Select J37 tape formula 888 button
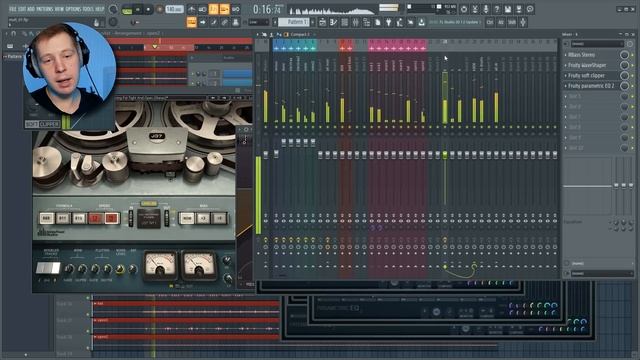The height and width of the screenshot is (360, 640). tap(47, 218)
